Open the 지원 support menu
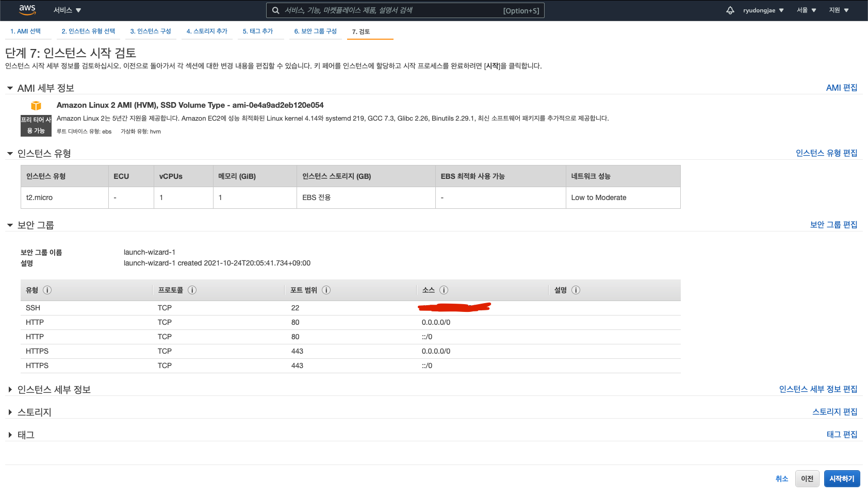This screenshot has width=868, height=498. point(839,10)
